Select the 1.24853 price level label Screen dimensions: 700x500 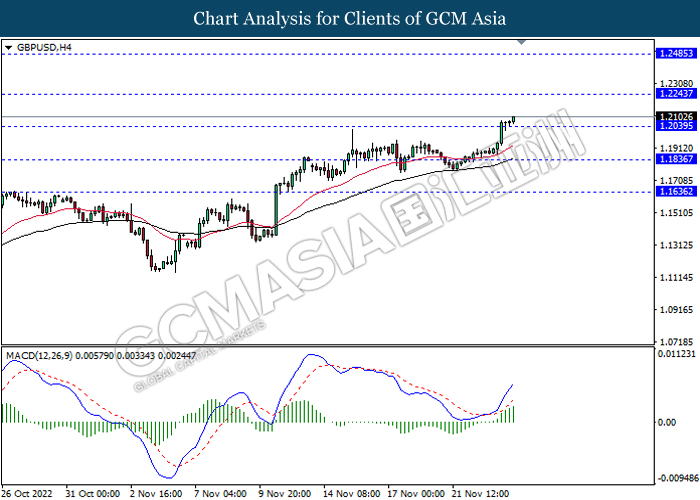pyautogui.click(x=676, y=54)
